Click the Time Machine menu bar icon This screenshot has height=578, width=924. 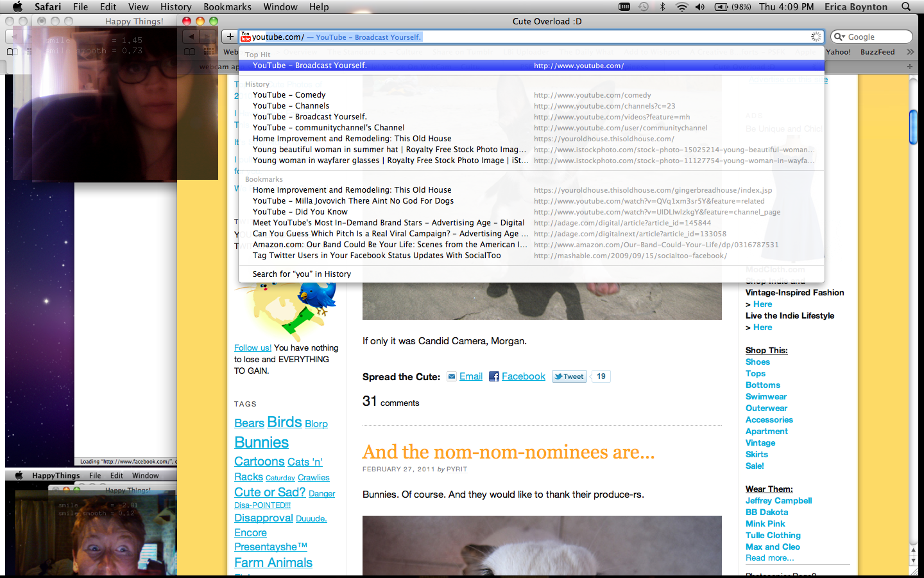tap(643, 6)
